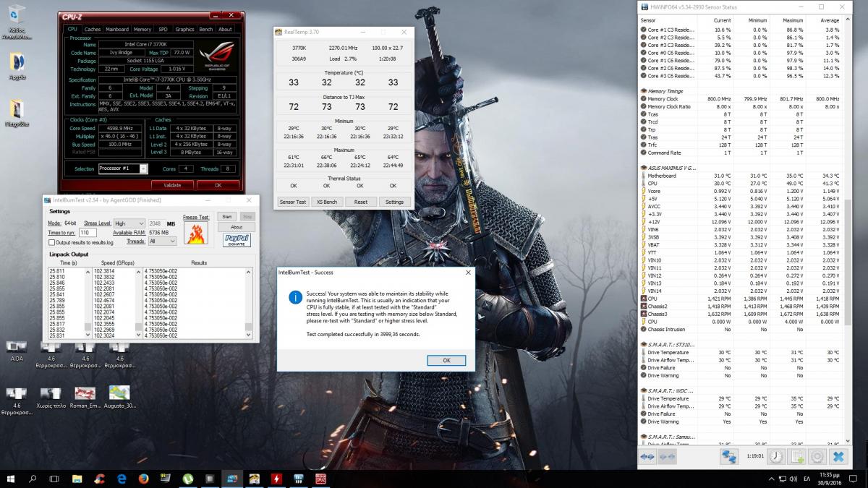Viewport: 868px width, 488px height.
Task: Click the PayPal Donate image in IntelBurnTest
Action: (237, 239)
